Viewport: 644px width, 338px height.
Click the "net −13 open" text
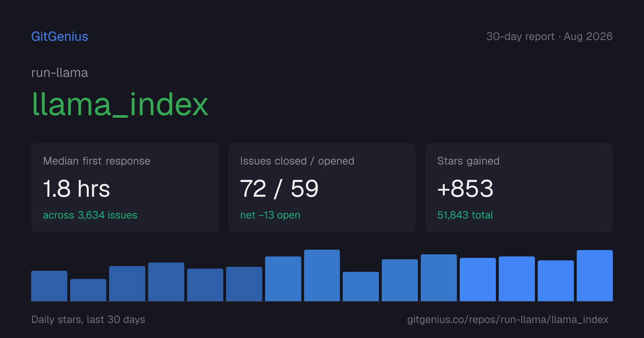[x=270, y=215]
